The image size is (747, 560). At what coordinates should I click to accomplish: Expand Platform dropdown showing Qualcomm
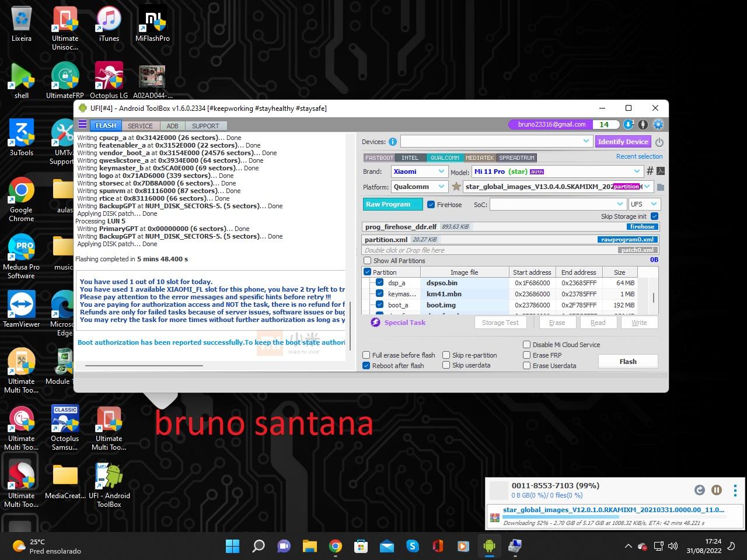coord(441,187)
